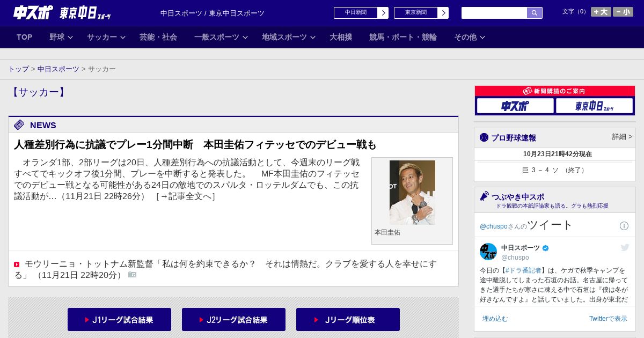Click 新聞購読のご案内 banner header
The image size is (644, 338).
(x=555, y=91)
